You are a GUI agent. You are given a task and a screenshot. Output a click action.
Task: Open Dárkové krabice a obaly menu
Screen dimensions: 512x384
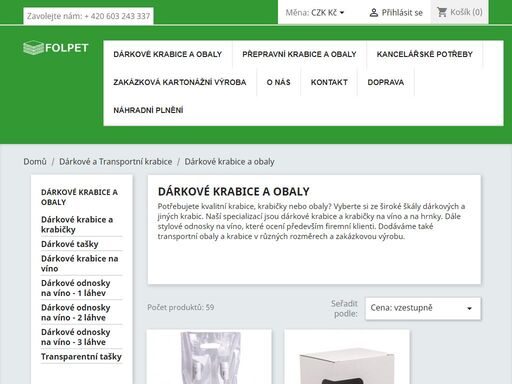(168, 54)
